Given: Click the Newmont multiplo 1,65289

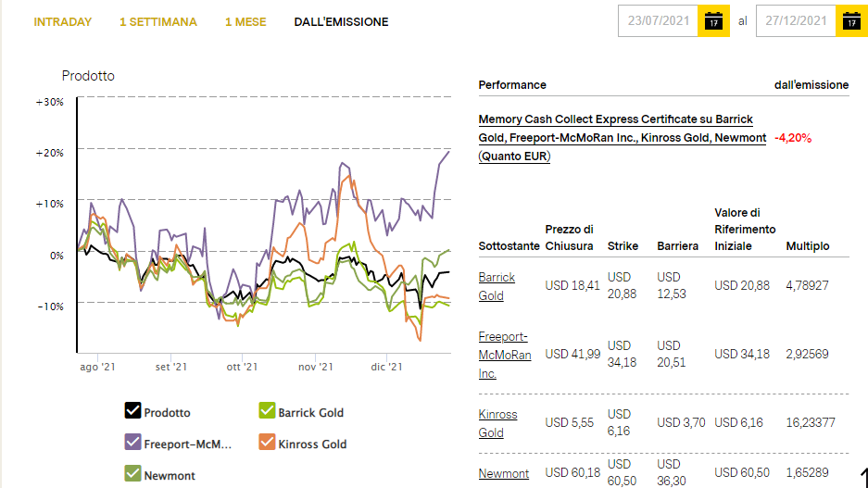Looking at the screenshot, I should tap(807, 472).
